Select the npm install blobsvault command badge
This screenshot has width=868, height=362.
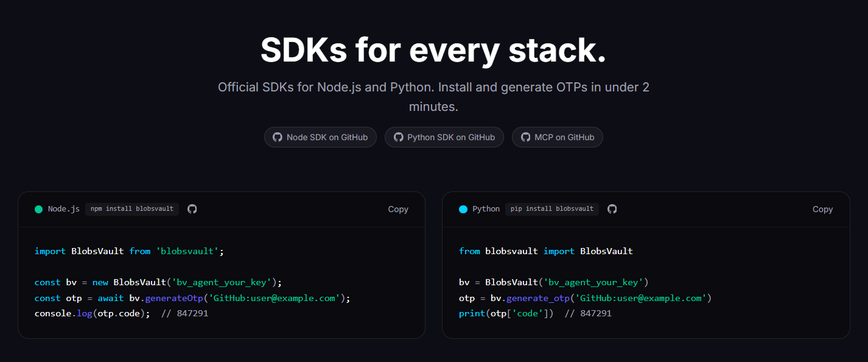(132, 209)
